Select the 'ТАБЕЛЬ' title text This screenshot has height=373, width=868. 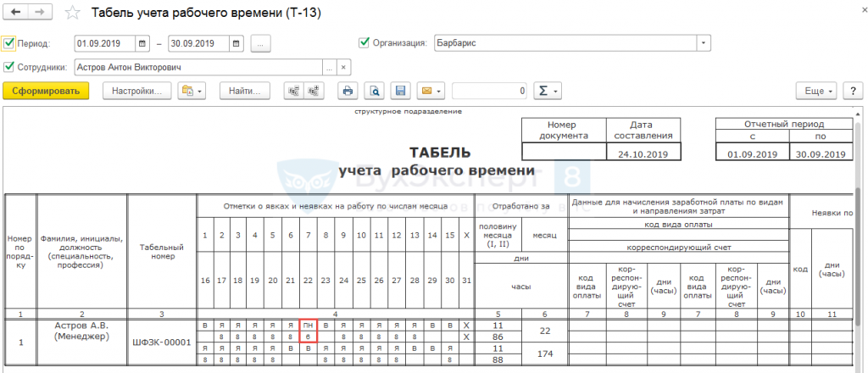[441, 153]
